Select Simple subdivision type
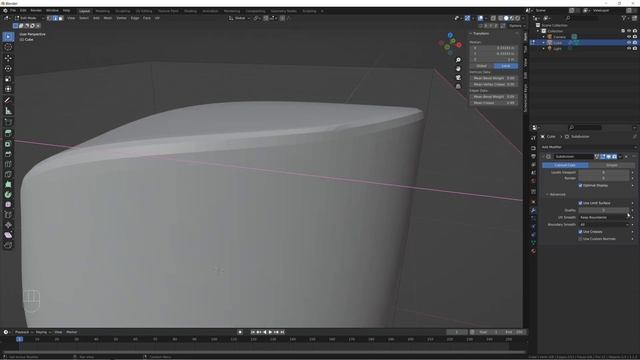Screen dimensions: 640x360 (x=612, y=165)
